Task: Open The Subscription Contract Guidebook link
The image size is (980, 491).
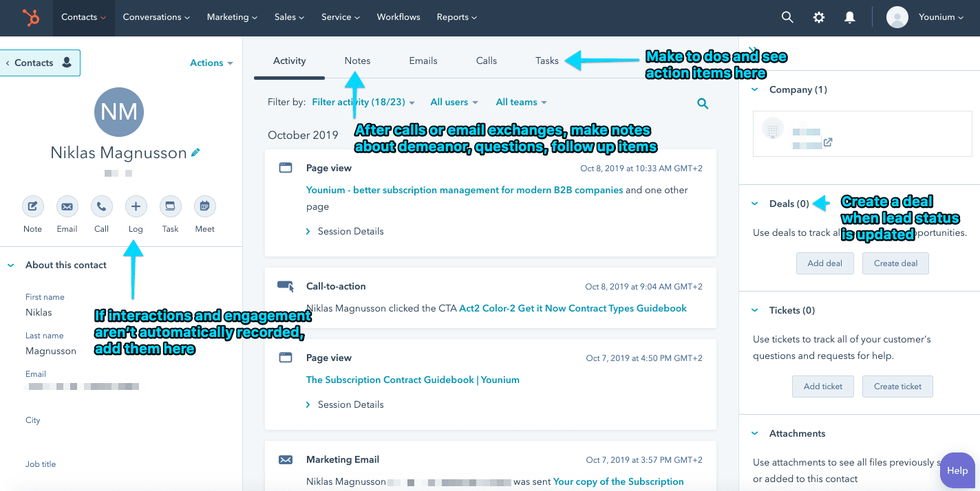Action: (x=413, y=380)
